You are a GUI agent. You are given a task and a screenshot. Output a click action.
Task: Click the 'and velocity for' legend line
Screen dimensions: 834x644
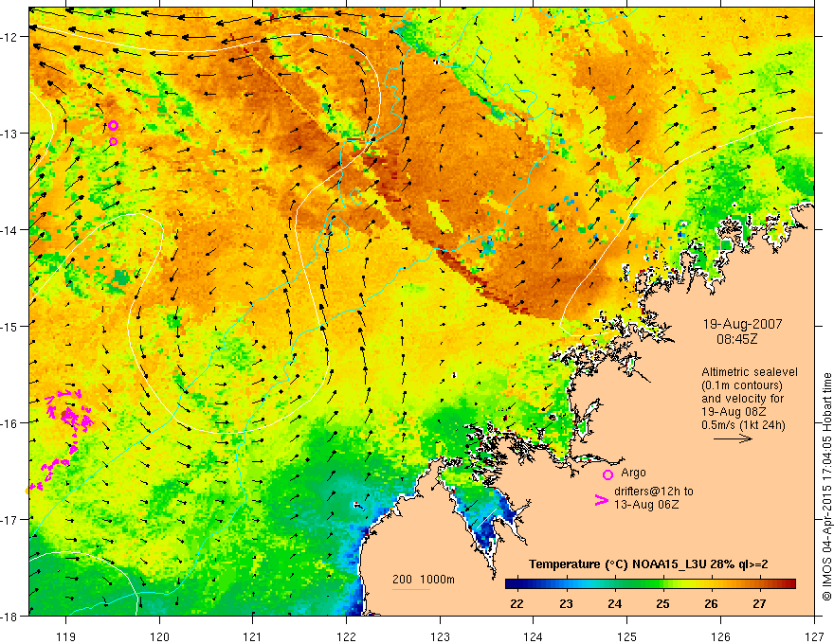pyautogui.click(x=742, y=399)
